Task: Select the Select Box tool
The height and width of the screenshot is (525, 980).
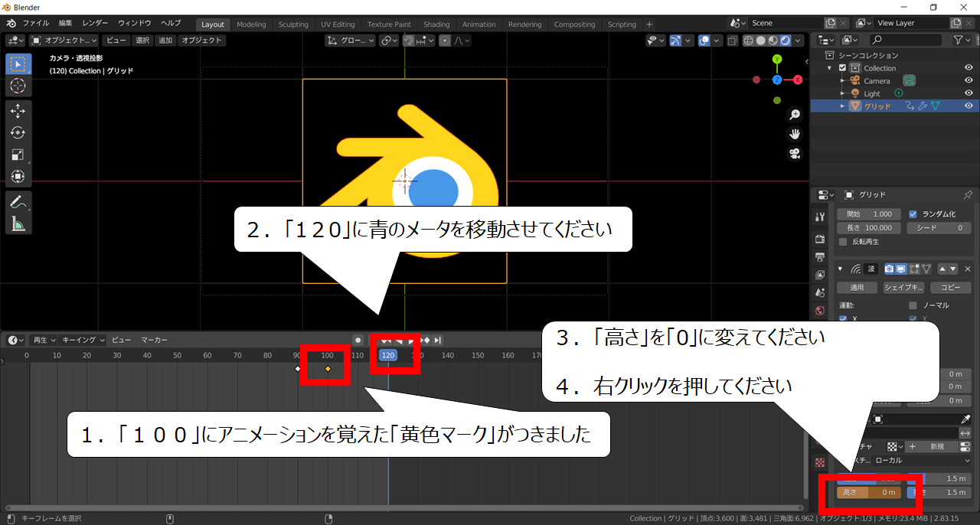Action: coord(18,64)
